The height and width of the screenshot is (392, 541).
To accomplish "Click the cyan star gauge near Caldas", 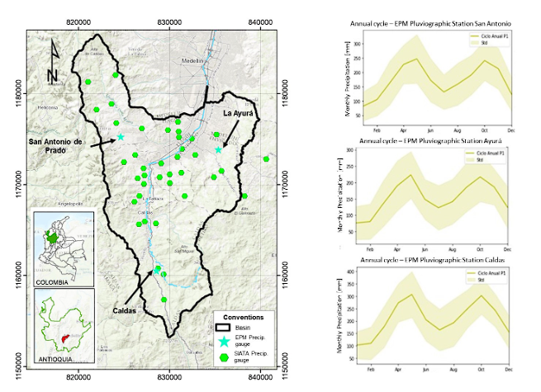I will 157,269.
